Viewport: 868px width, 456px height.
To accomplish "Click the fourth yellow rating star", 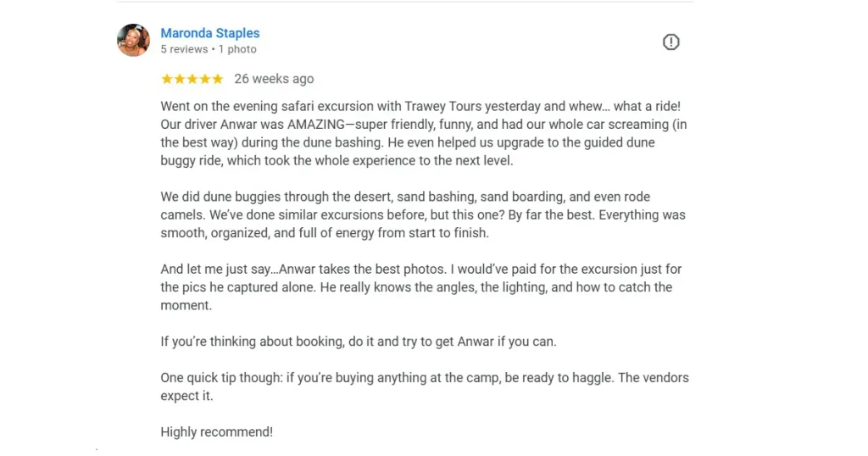I will (205, 79).
